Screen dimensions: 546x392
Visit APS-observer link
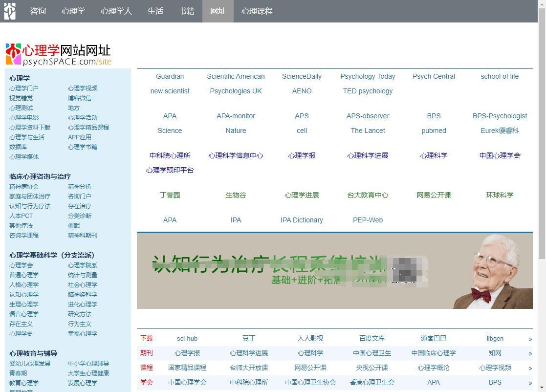368,116
